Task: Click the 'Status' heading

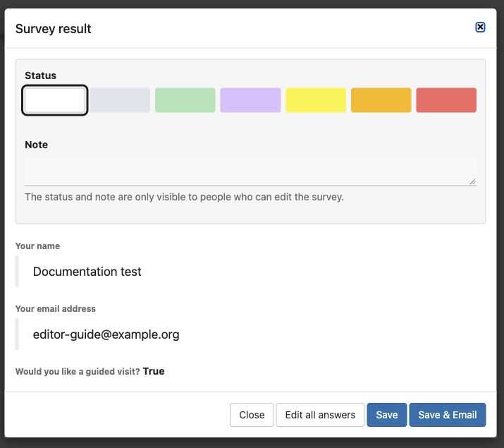Action: click(40, 75)
